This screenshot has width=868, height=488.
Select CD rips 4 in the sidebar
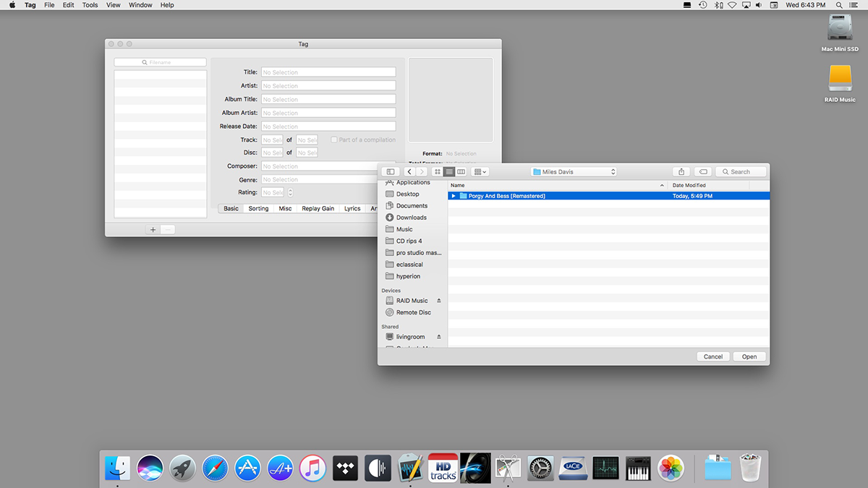pos(409,241)
